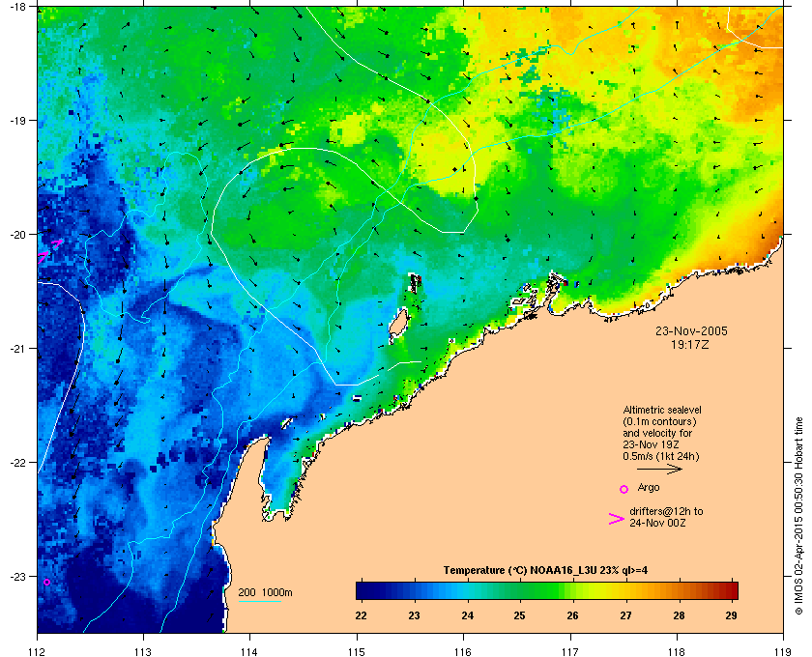
Task: Click longitude axis label '112'
Action: 37,651
